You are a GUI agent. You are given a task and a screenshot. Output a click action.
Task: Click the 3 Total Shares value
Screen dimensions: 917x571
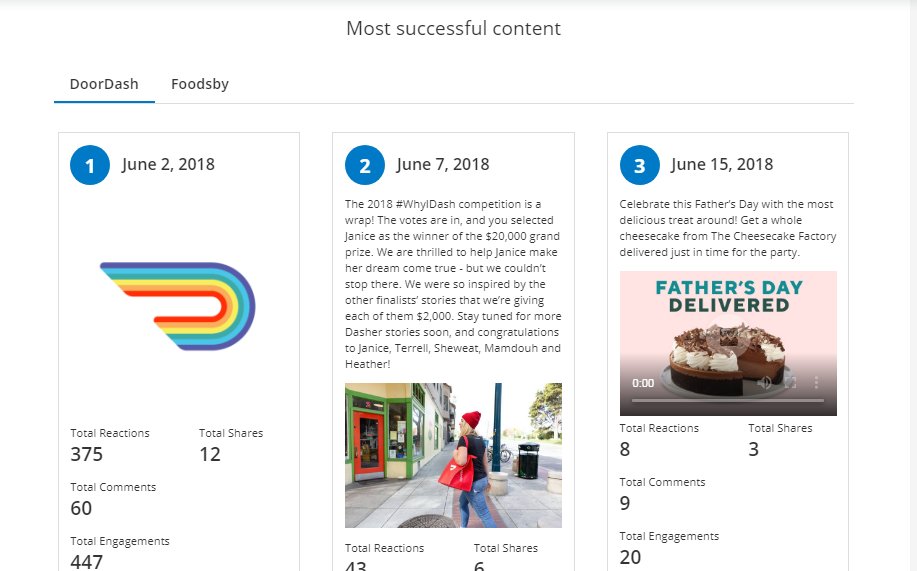(754, 449)
